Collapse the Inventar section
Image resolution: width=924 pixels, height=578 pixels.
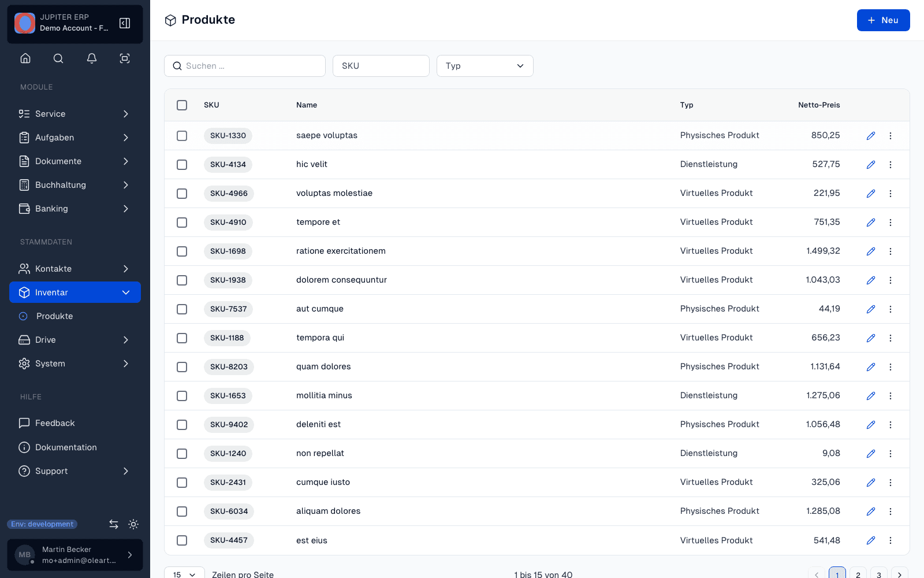[75, 292]
